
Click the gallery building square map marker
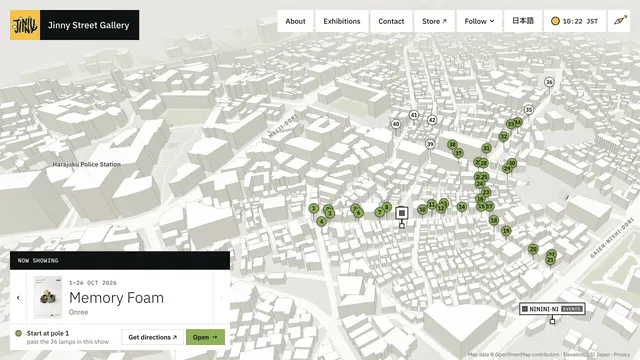(402, 213)
